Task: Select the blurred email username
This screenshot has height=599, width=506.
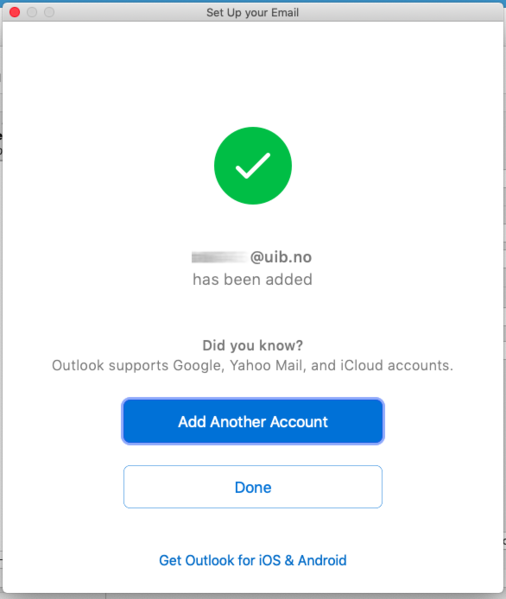Action: 220,257
